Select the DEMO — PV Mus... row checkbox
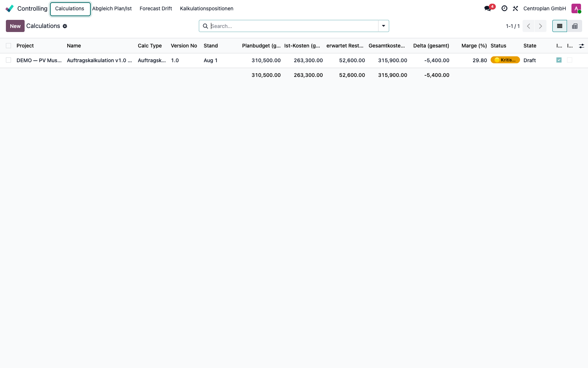588x368 pixels. [8, 60]
